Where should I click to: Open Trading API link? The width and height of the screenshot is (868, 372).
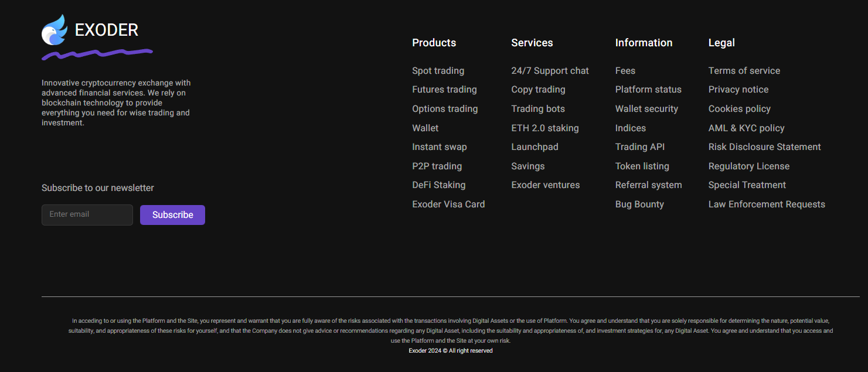(x=639, y=147)
